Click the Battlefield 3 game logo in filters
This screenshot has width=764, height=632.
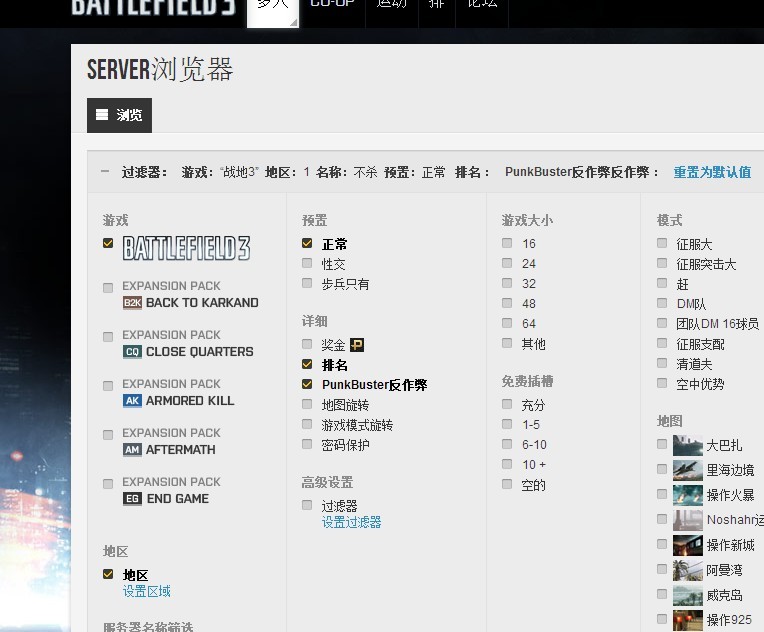pos(186,248)
